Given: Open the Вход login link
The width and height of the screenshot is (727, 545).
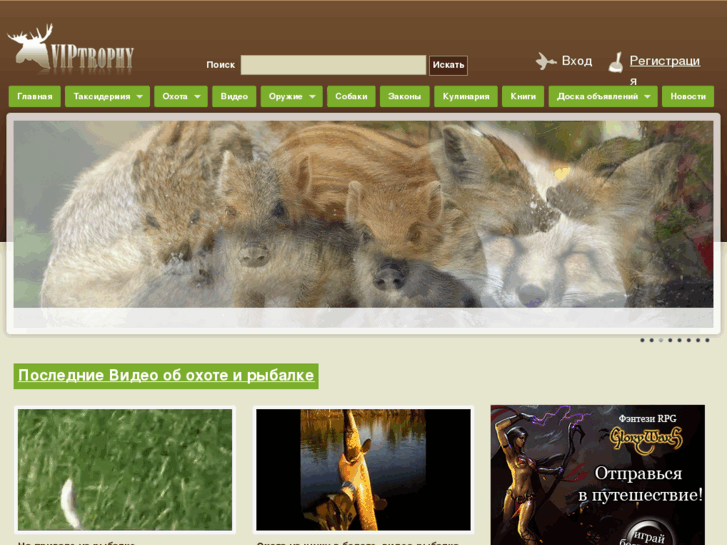Looking at the screenshot, I should (577, 61).
